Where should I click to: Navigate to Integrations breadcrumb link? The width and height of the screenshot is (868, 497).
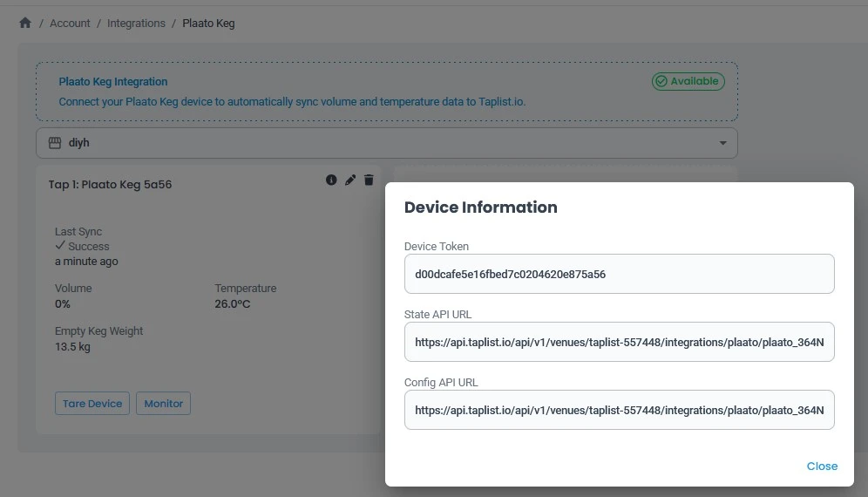pyautogui.click(x=136, y=24)
